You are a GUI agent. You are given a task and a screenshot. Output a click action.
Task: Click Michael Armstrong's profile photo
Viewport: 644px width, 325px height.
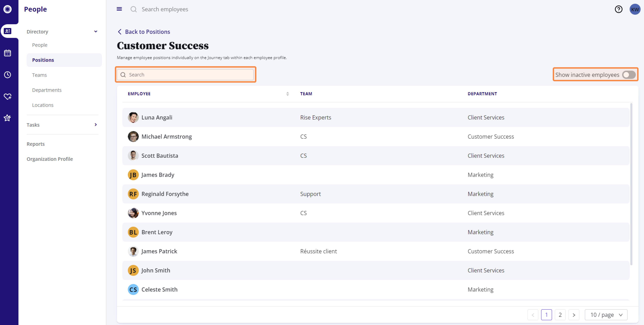(133, 137)
